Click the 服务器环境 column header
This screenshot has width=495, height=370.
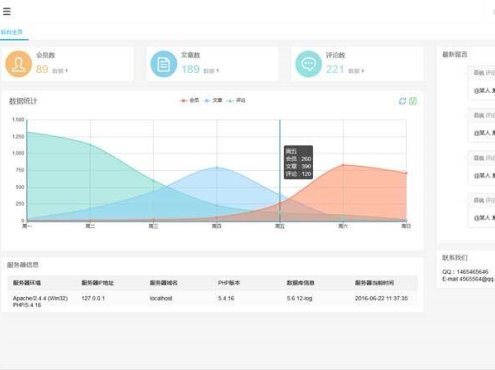click(x=27, y=283)
